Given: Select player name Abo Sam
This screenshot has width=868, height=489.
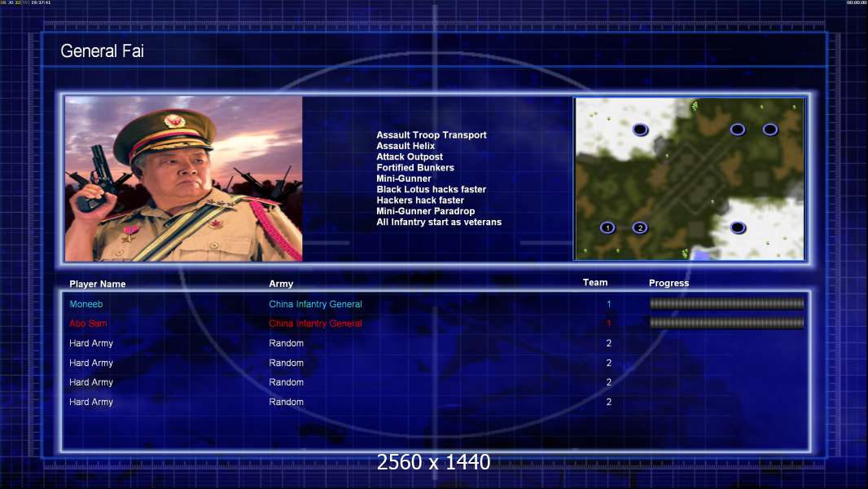Looking at the screenshot, I should pos(88,324).
